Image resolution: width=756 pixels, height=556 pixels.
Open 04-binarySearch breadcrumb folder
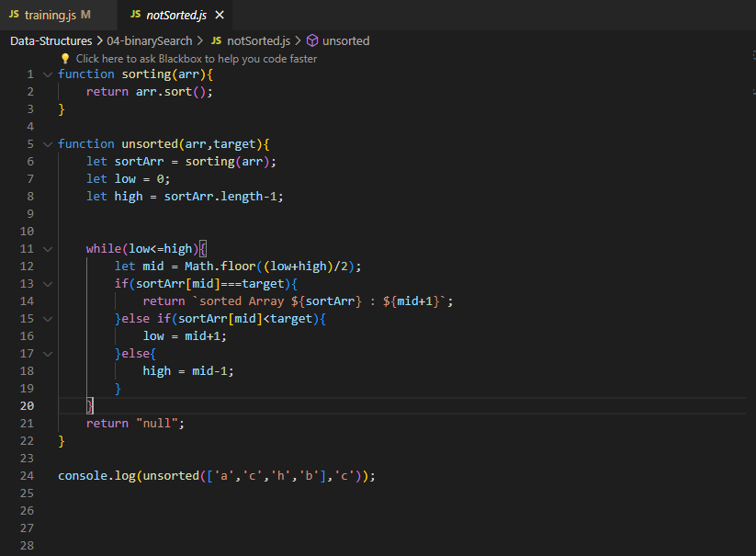150,41
